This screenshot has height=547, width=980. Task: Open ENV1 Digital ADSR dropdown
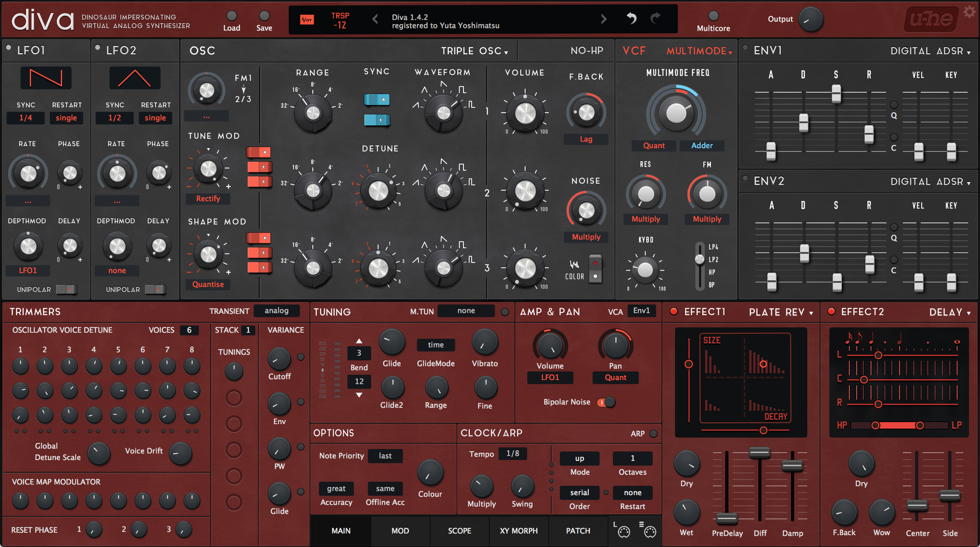point(931,51)
